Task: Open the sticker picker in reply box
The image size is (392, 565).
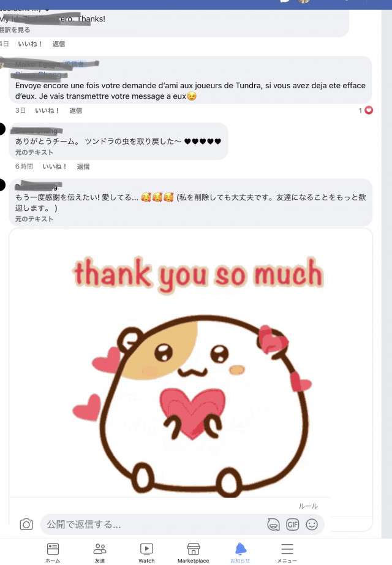Action: (x=273, y=525)
